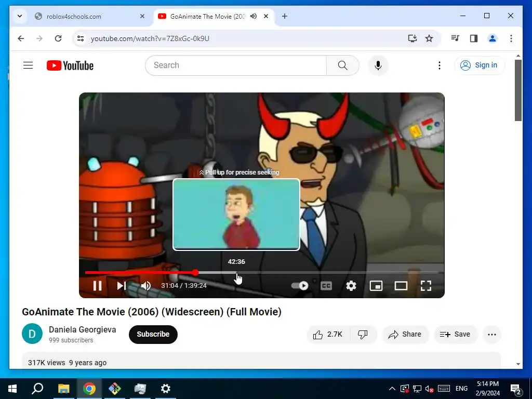Switch to roblox4schools.com tab
This screenshot has width=532, height=399.
coord(90,16)
